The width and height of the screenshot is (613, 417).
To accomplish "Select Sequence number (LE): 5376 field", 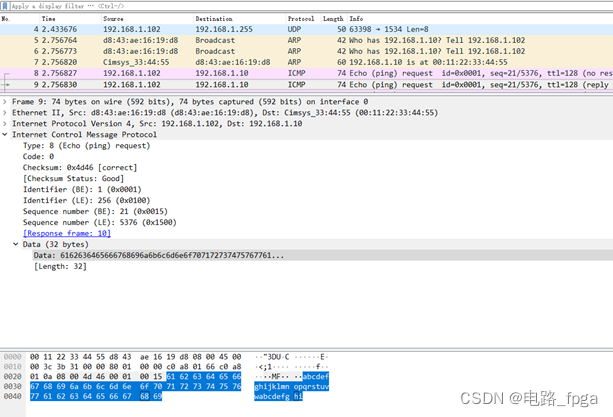I will click(100, 222).
